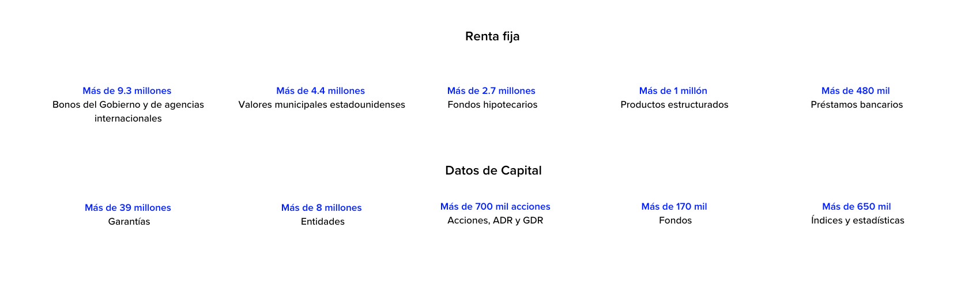Click the 'Entidades' description
The width and height of the screenshot is (980, 288).
coord(323,221)
